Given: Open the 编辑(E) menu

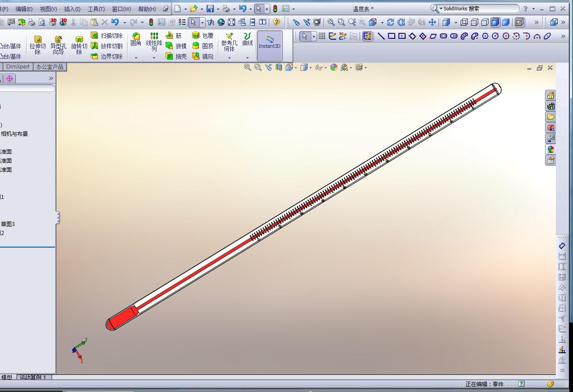Looking at the screenshot, I should tap(24, 9).
